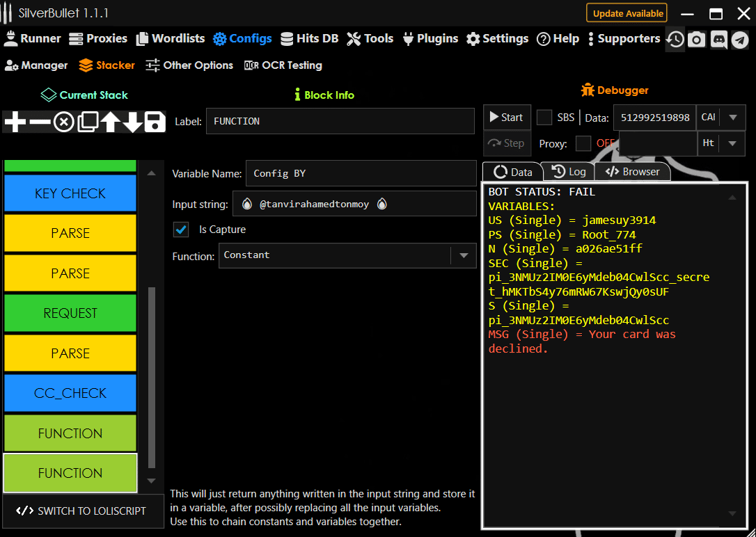This screenshot has height=537, width=756.
Task: Switch to the Log tab
Action: 568,172
